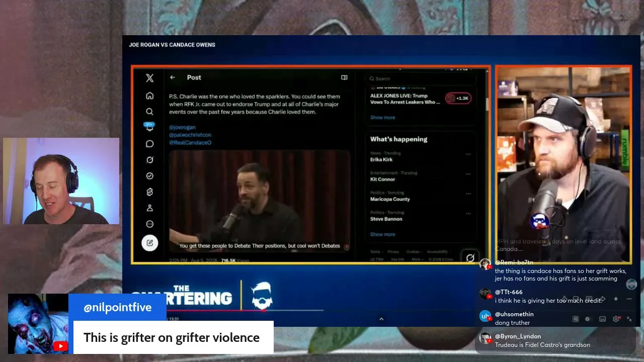Screen dimensions: 644x362
Task: Open the @joerogan mention link
Action: (182, 127)
